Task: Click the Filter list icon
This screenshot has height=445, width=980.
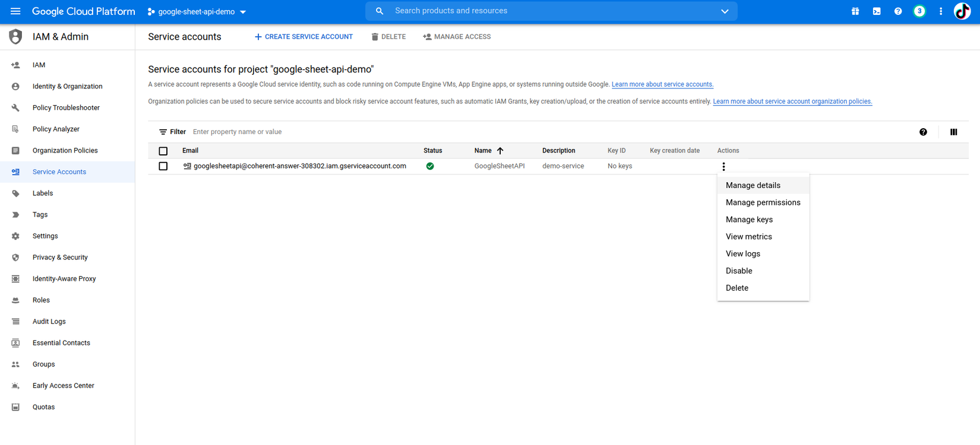Action: click(163, 132)
